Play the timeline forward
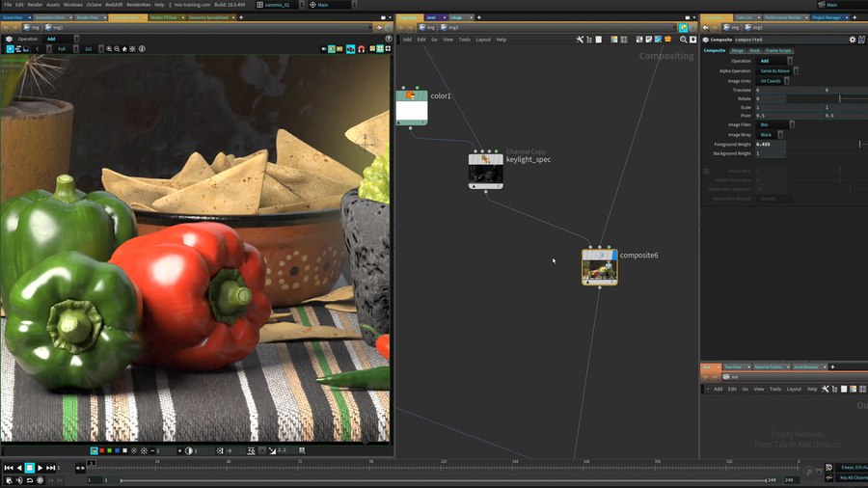868x488 pixels. tap(40, 468)
